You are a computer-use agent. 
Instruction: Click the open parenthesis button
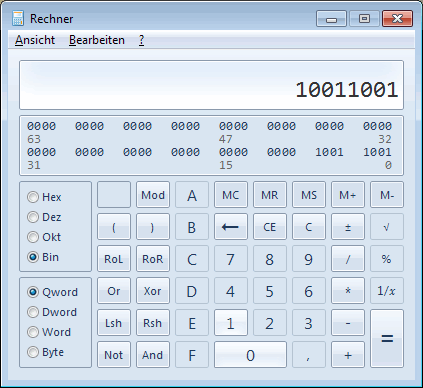click(x=114, y=227)
